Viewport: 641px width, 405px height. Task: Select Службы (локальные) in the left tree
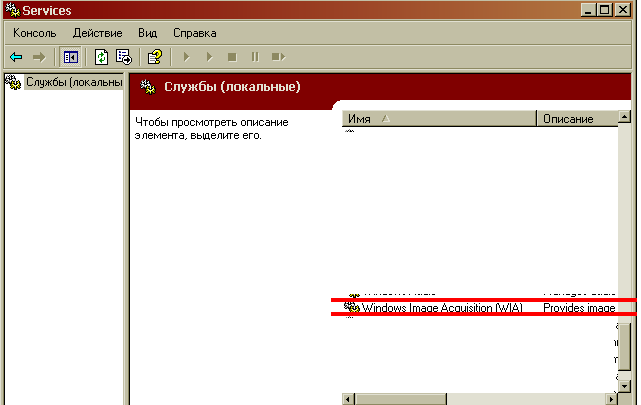[67, 81]
